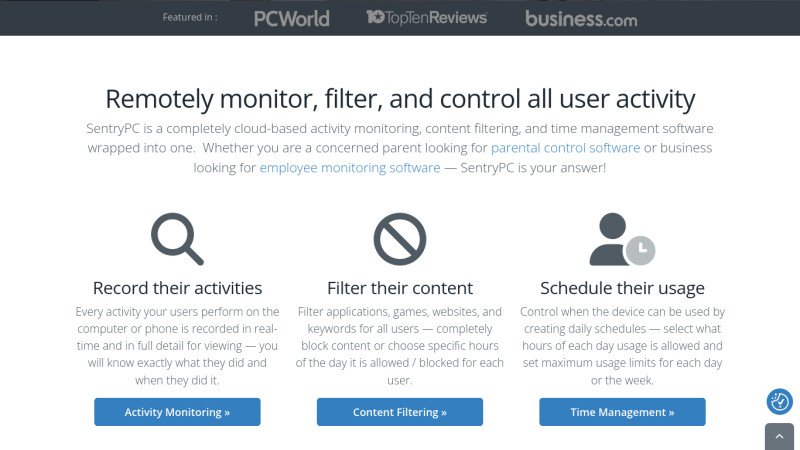
Task: Click the 'Record their activities' heading
Action: [x=177, y=288]
